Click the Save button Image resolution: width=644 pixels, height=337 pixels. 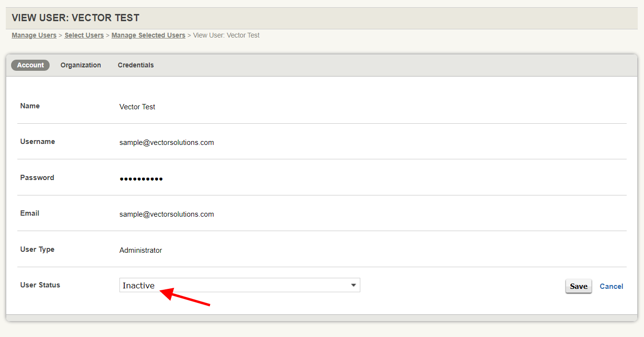[578, 286]
